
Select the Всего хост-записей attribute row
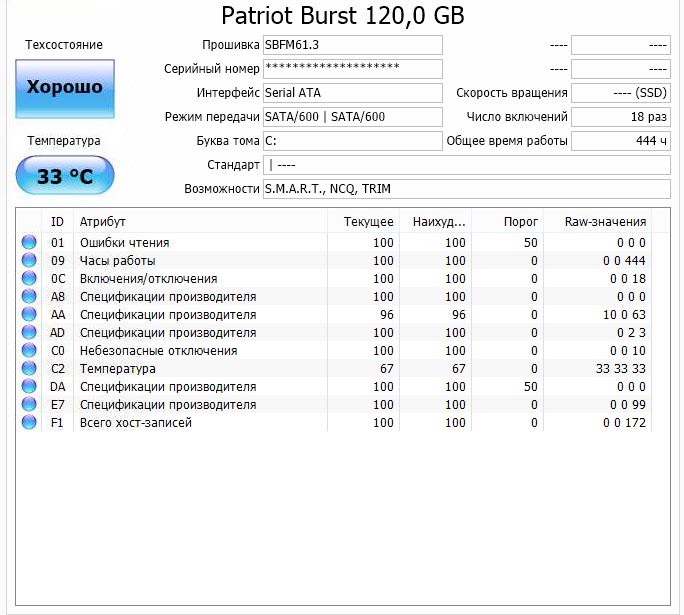coord(336,423)
